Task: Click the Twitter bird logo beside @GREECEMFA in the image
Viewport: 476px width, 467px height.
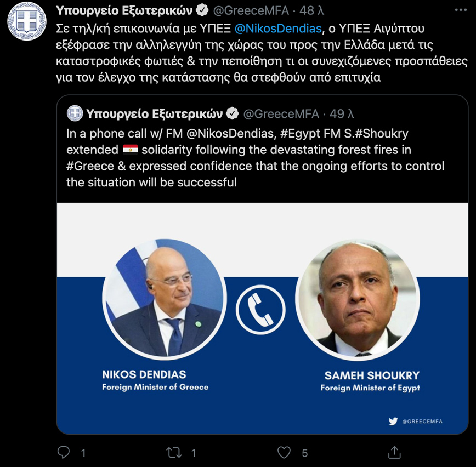Action: tap(393, 421)
